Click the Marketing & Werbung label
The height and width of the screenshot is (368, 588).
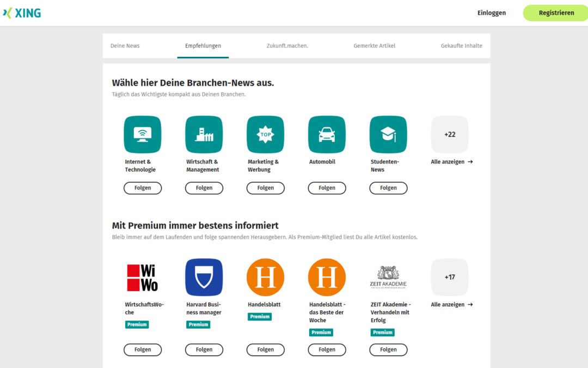pos(264,166)
